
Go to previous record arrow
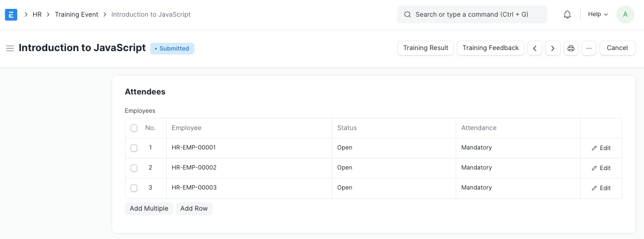click(x=535, y=48)
